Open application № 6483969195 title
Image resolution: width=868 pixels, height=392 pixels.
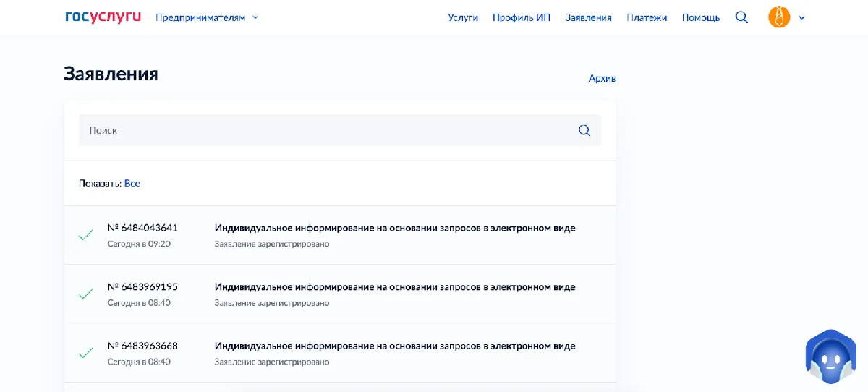click(x=395, y=287)
